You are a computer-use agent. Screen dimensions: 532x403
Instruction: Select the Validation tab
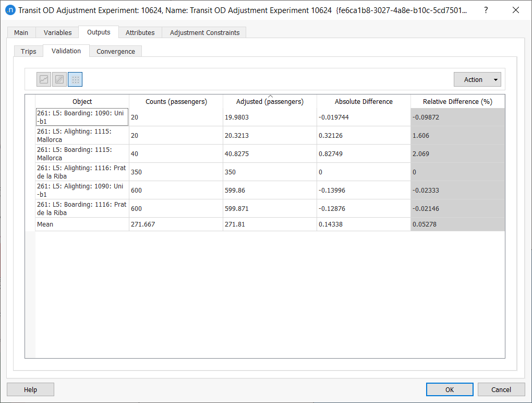click(x=66, y=51)
